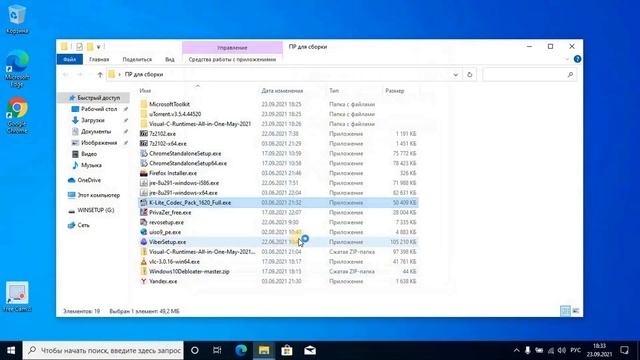Open the Windows Start menu
The width and height of the screenshot is (640, 360).
point(11,350)
